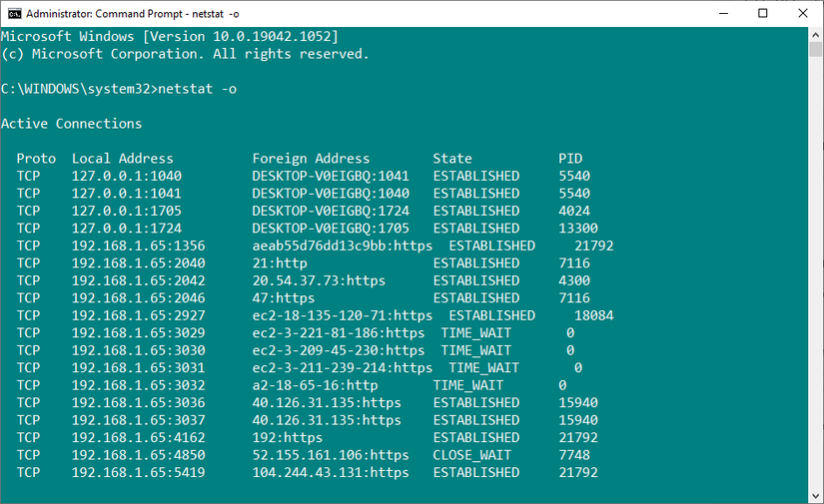Click PID value 4024

574,211
